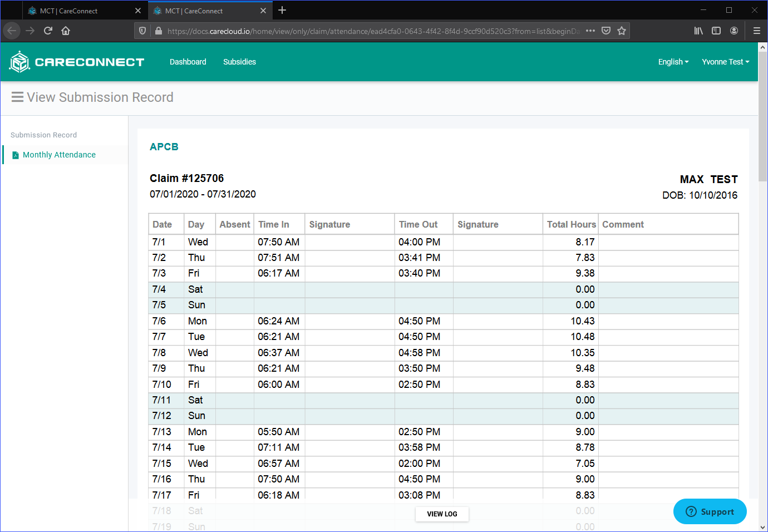This screenshot has width=768, height=532.
Task: Reload the current page
Action: pos(48,31)
